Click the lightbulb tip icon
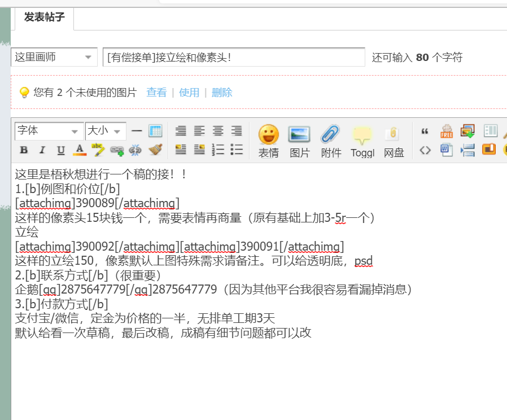Image resolution: width=507 pixels, height=420 pixels. (x=24, y=93)
